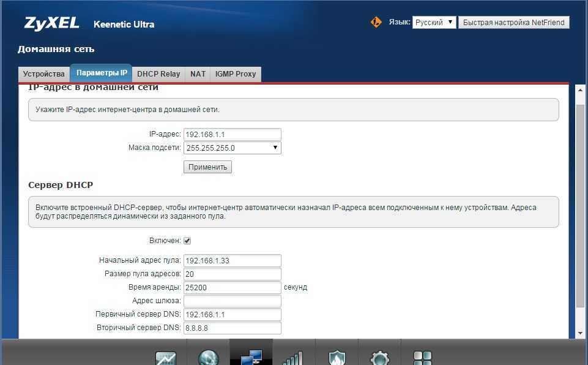Screen dimensions: 588x365
Task: Toggle the DHCP server Включен checkbox
Action: point(187,241)
